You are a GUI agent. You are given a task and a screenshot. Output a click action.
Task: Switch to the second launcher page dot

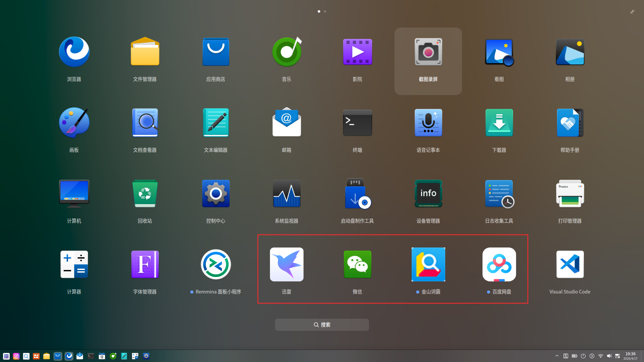(x=325, y=11)
